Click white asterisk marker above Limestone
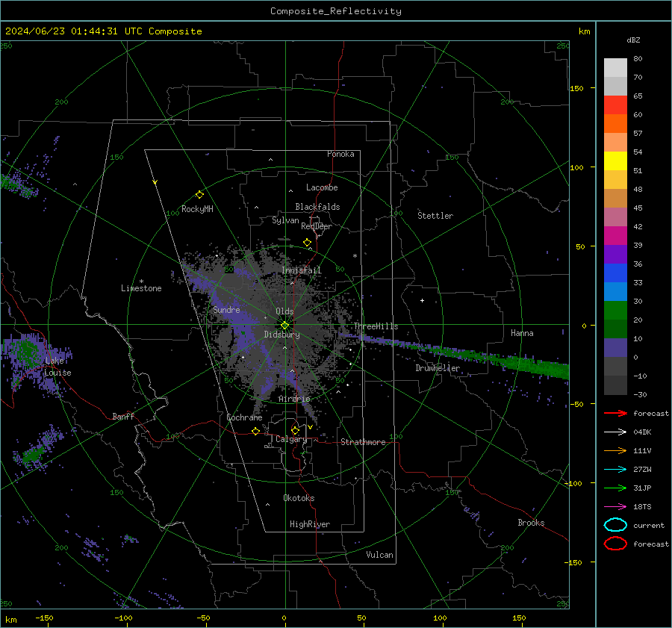The width and height of the screenshot is (672, 628). [141, 282]
